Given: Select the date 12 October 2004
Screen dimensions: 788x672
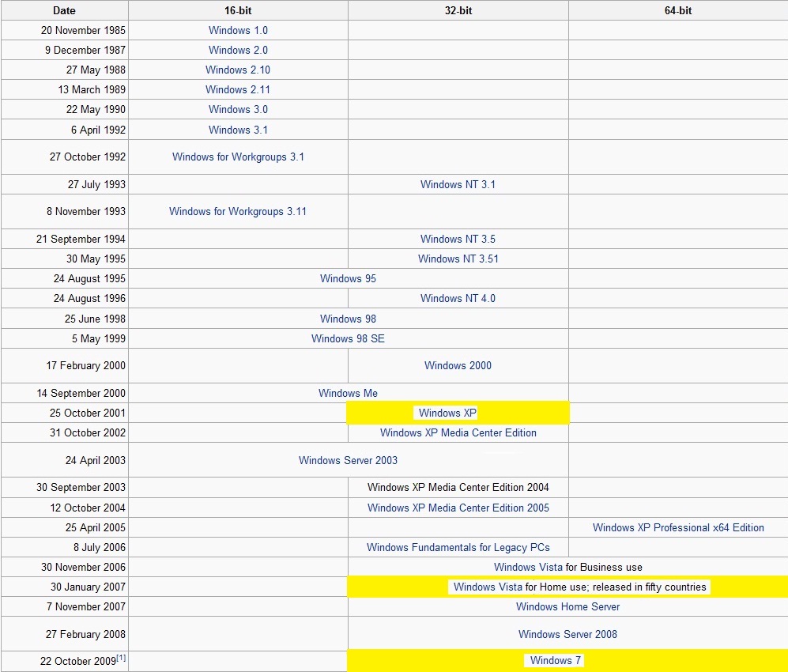Looking at the screenshot, I should click(88, 508).
